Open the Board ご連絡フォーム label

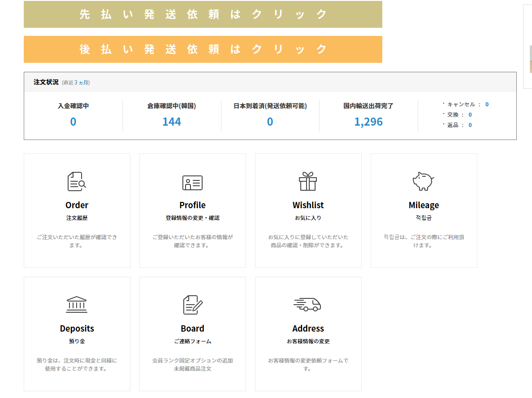point(192,341)
